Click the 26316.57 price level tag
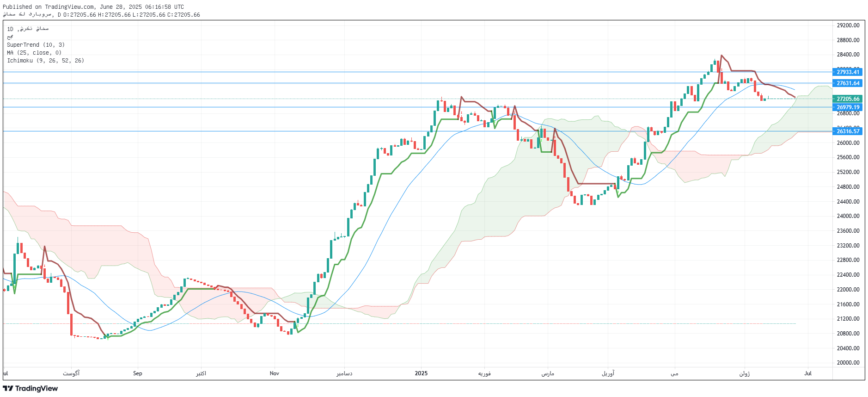868x397 pixels. 848,131
